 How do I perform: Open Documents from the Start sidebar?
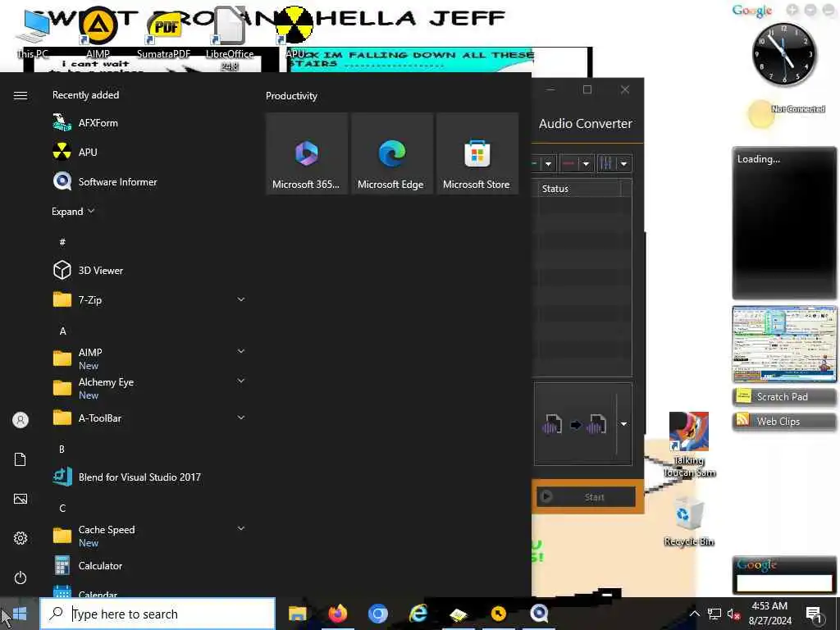[21, 459]
